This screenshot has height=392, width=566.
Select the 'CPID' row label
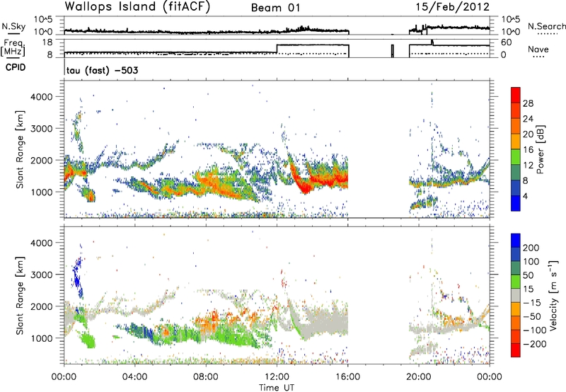coord(16,67)
